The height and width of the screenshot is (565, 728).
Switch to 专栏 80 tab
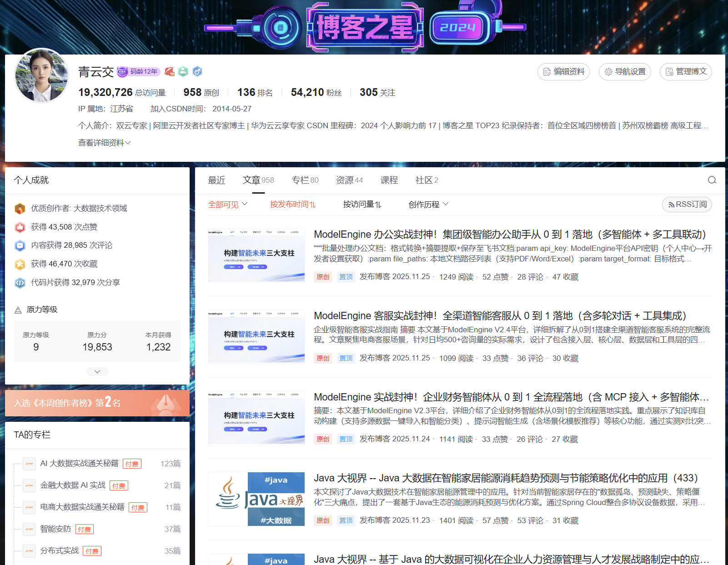click(305, 180)
